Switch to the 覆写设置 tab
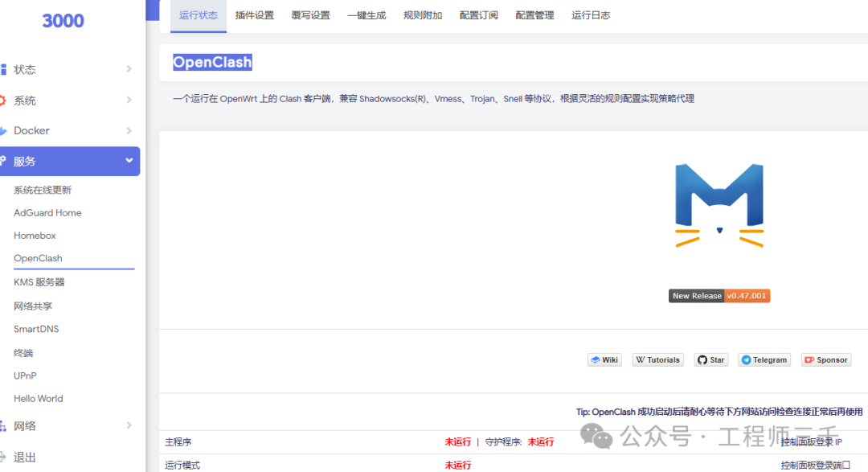 pos(310,15)
